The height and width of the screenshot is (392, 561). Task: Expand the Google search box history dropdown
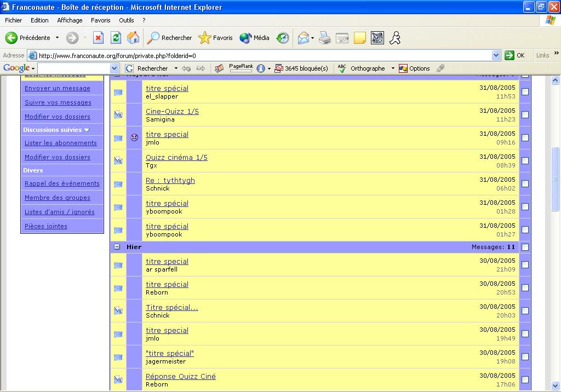coord(114,68)
